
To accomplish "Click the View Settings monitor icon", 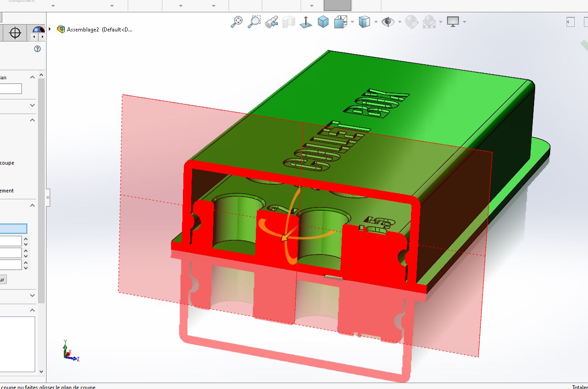I will click(453, 21).
